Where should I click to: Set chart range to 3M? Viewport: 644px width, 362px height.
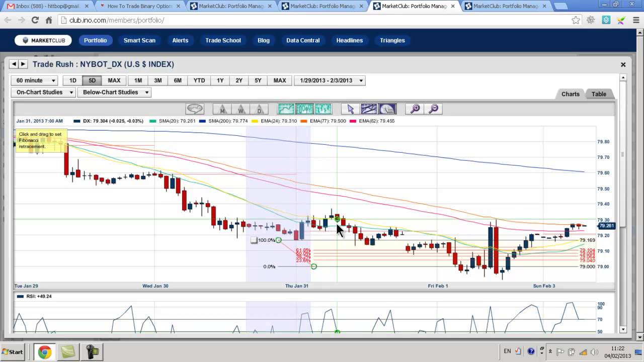[x=157, y=80]
